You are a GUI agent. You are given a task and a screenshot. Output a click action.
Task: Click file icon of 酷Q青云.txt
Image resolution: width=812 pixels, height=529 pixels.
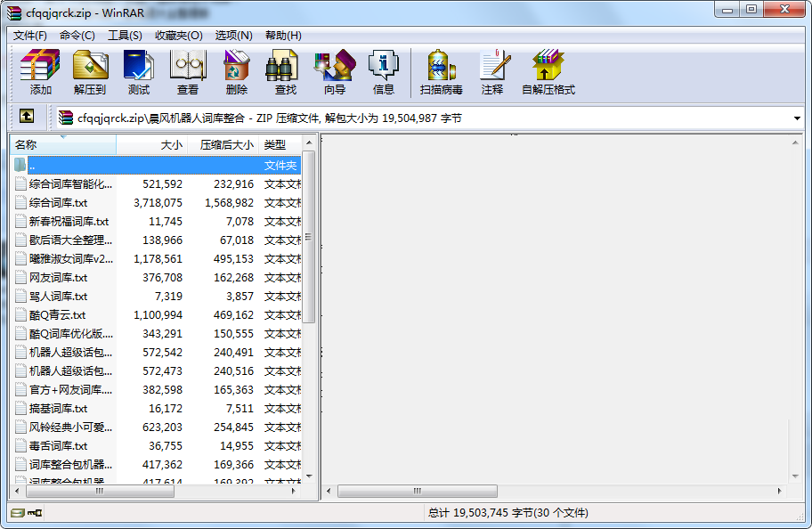(20, 314)
